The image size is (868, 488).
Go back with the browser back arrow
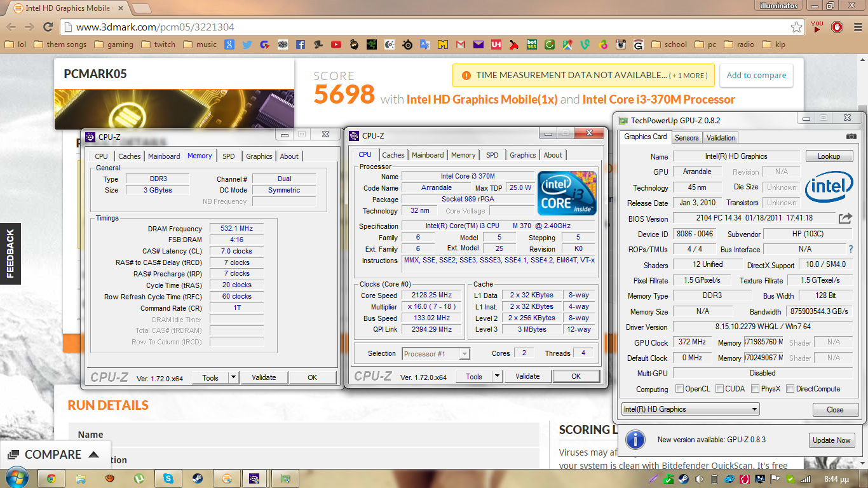click(10, 27)
